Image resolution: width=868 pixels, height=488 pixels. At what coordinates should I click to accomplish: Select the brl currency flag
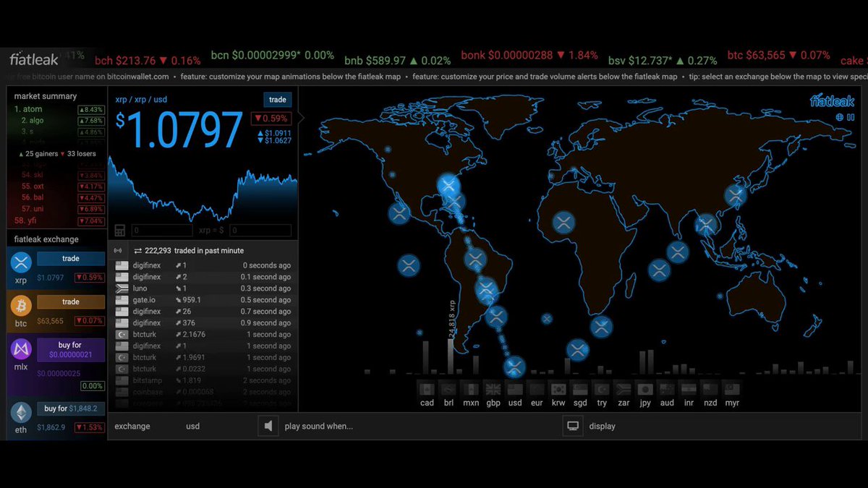pyautogui.click(x=448, y=389)
